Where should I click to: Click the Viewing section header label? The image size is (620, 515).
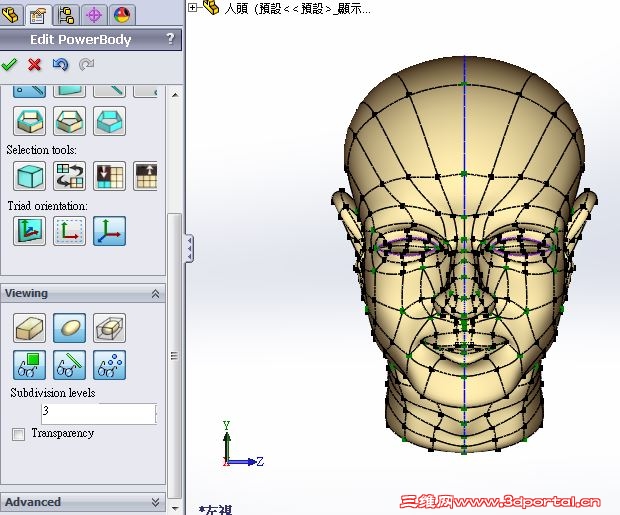[x=26, y=293]
